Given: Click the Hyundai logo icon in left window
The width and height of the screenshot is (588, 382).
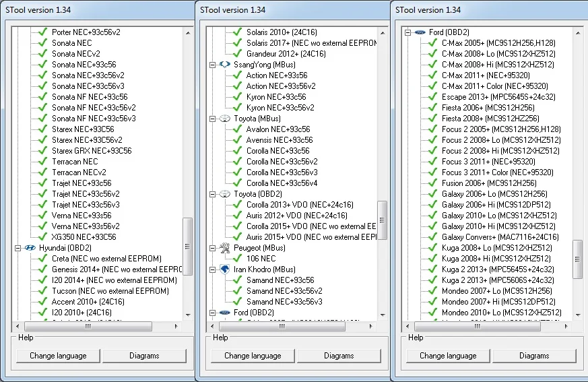Looking at the screenshot, I should click(x=30, y=248).
